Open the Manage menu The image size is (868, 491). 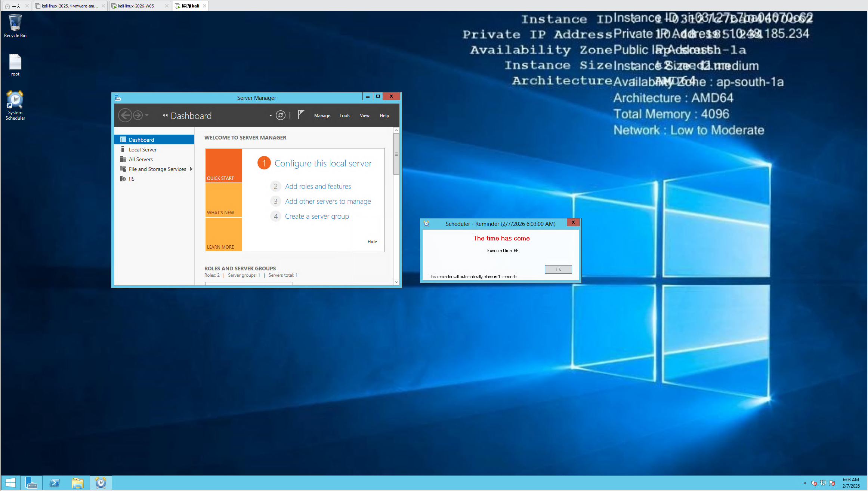322,116
